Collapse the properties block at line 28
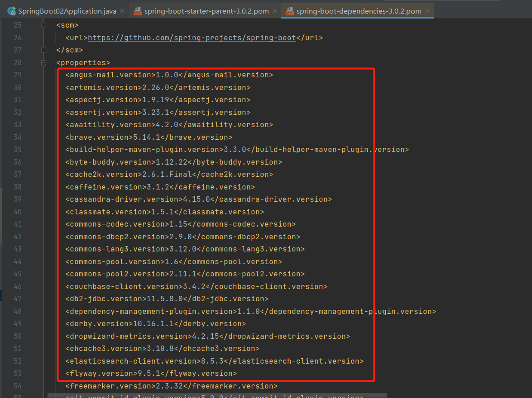 click(x=44, y=63)
